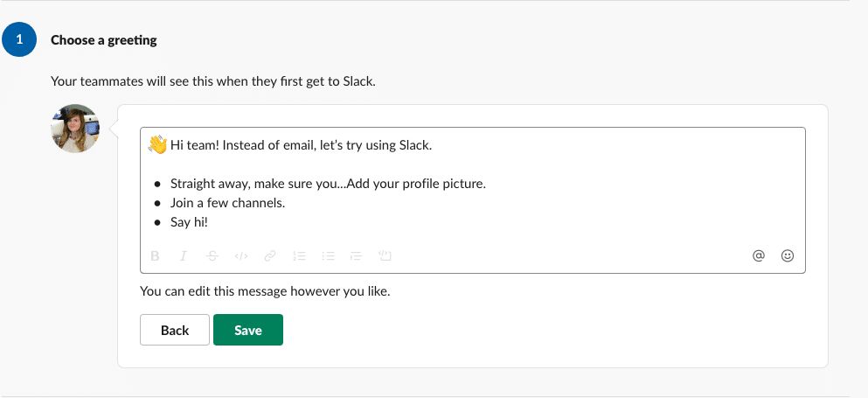The image size is (868, 398).
Task: Apply inline code formatting
Action: point(241,255)
